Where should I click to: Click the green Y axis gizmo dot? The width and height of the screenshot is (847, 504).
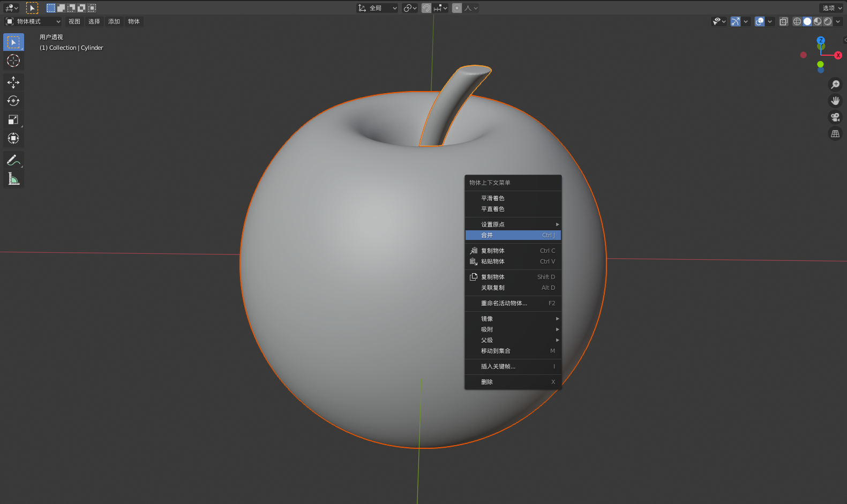click(x=820, y=64)
